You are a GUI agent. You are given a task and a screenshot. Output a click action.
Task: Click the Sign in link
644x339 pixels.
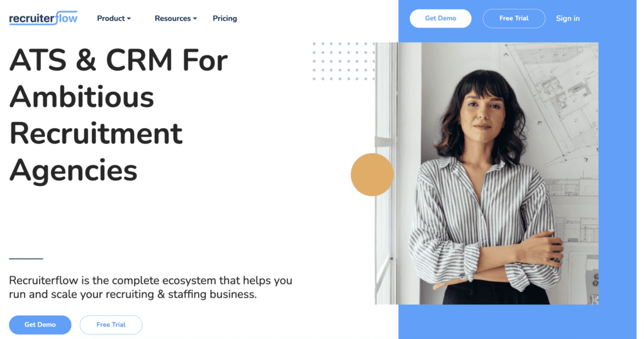point(568,18)
